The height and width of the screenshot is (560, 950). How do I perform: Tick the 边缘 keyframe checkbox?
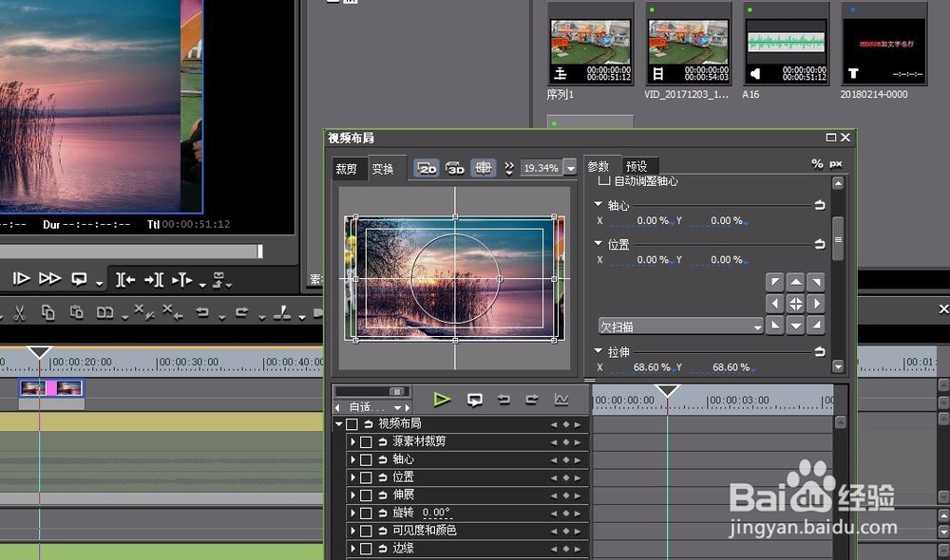[366, 550]
